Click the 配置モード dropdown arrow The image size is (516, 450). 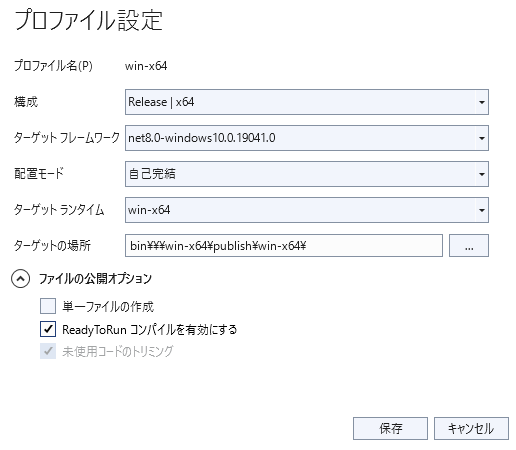tap(482, 174)
